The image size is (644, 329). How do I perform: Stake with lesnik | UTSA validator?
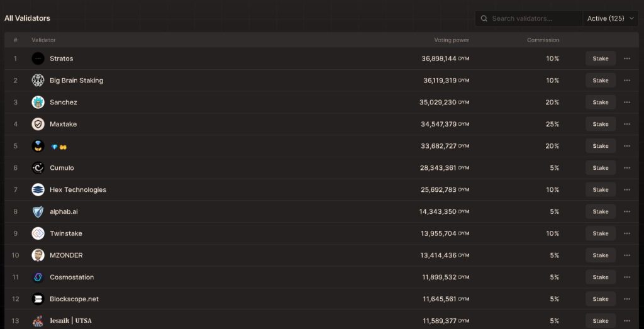tap(601, 320)
